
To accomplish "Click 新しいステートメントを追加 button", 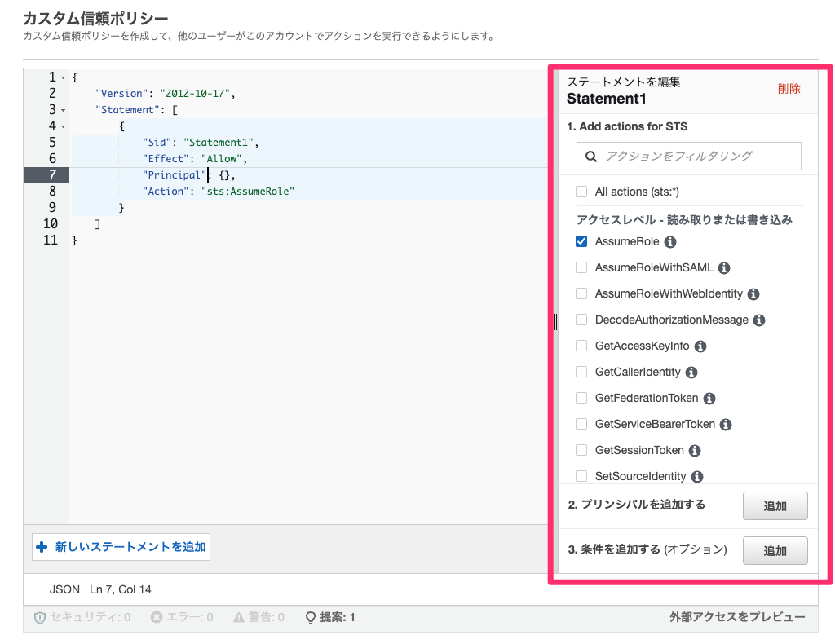I will click(x=121, y=547).
